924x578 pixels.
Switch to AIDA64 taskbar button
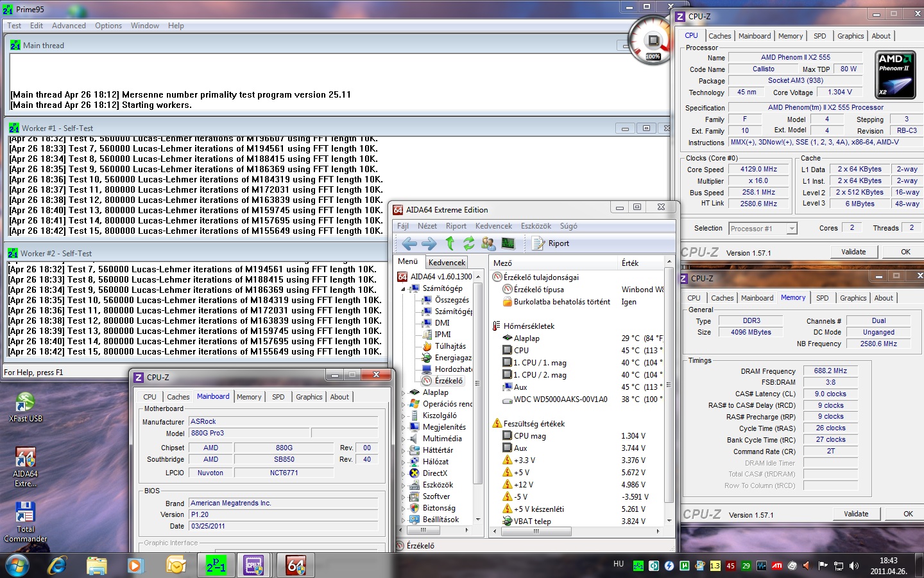pyautogui.click(x=295, y=566)
